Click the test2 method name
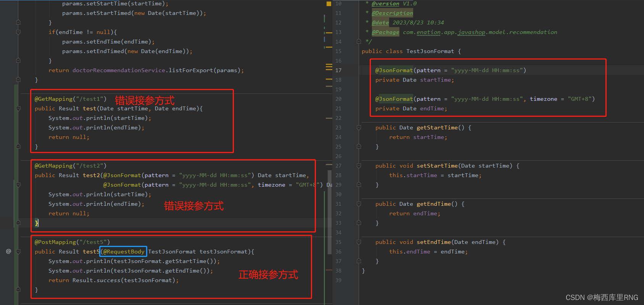Viewport: 644px width, 305px height. click(91, 175)
